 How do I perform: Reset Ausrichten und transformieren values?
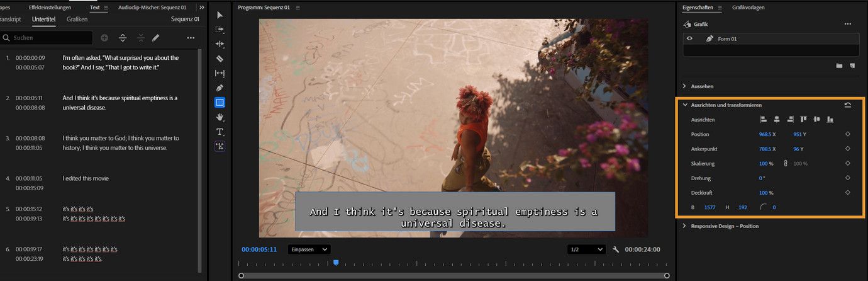click(x=848, y=105)
